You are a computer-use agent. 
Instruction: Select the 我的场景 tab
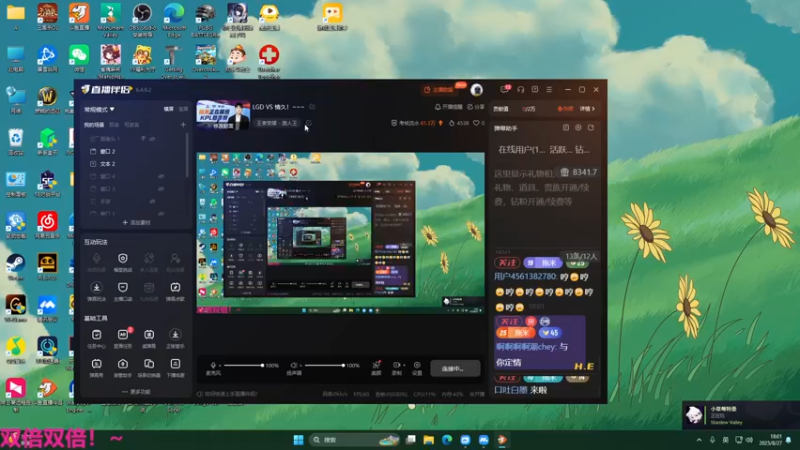[94, 124]
